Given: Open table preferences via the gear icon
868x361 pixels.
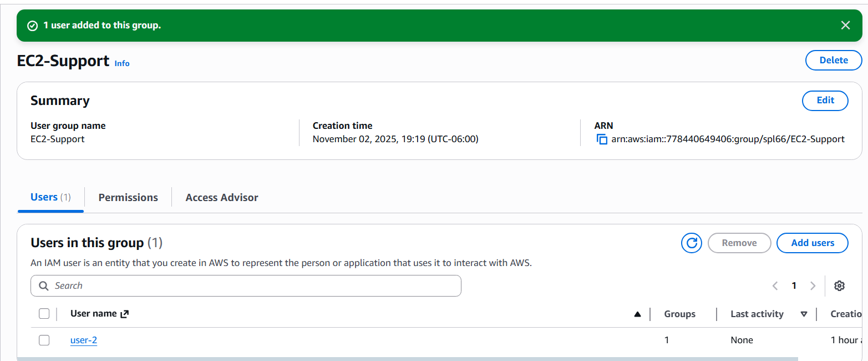Looking at the screenshot, I should point(839,285).
